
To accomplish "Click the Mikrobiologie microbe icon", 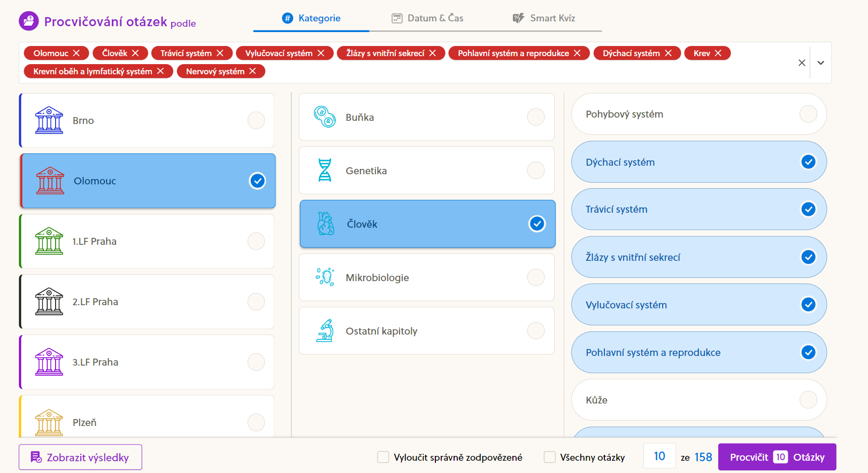I will coord(325,277).
